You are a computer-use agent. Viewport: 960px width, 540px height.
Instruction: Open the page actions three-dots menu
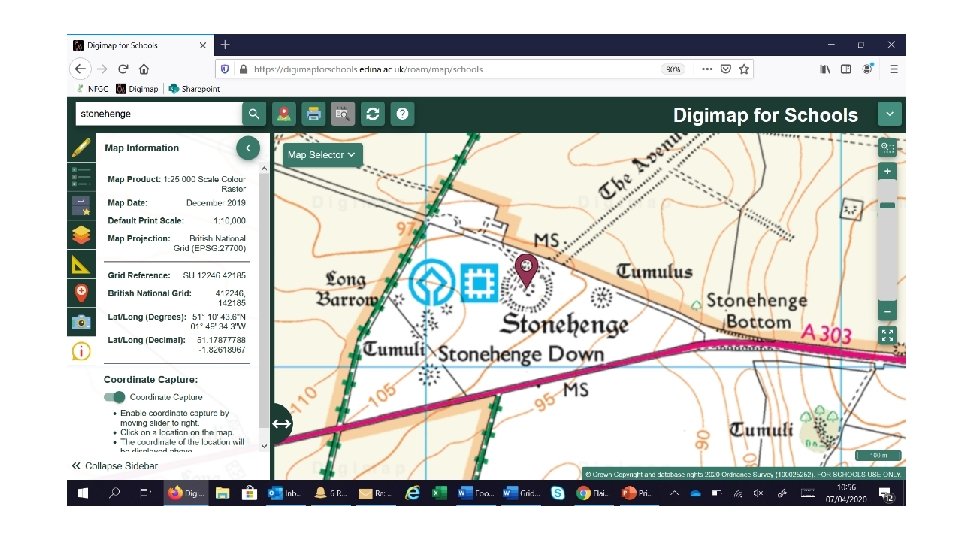[707, 69]
